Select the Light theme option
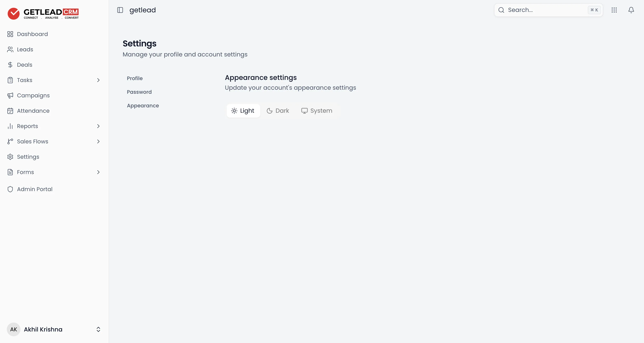This screenshot has width=644, height=343. [243, 111]
